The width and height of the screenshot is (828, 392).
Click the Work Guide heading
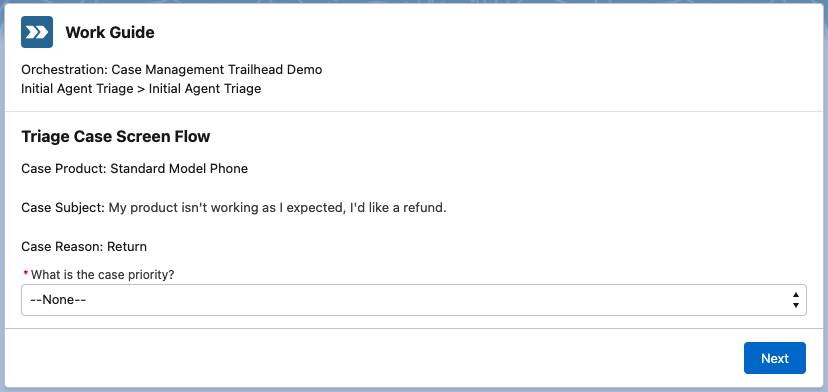point(110,32)
